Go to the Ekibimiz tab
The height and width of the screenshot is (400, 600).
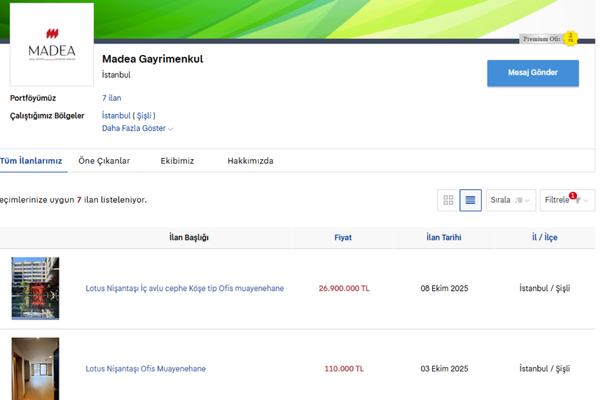coord(177,161)
